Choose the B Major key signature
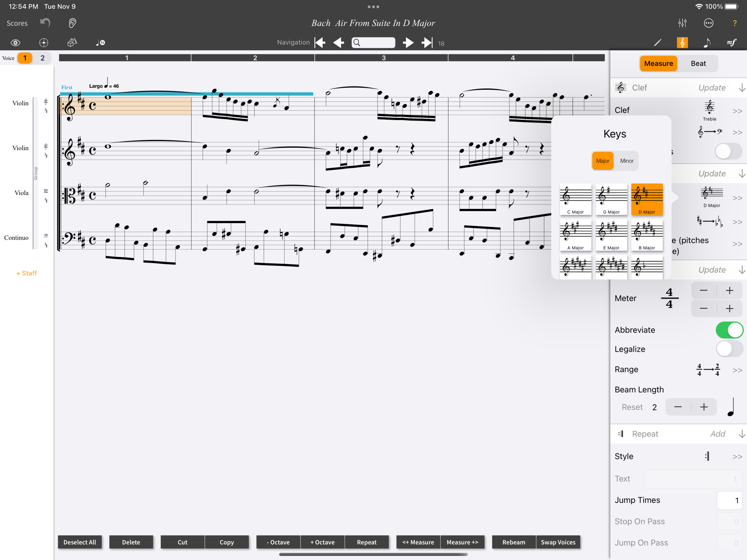 pos(647,235)
